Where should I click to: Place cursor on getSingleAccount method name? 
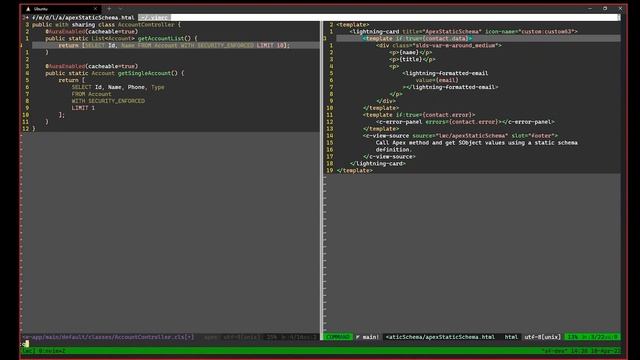click(144, 73)
